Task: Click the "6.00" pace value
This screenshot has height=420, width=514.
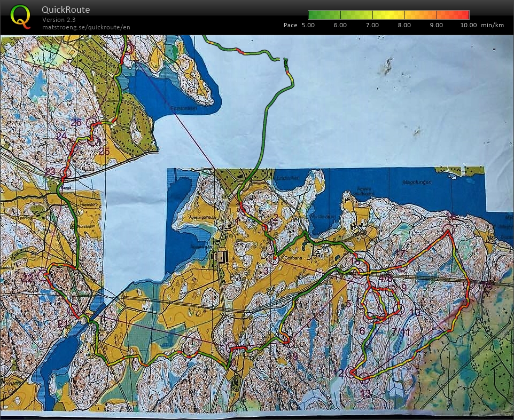Action: (x=340, y=25)
